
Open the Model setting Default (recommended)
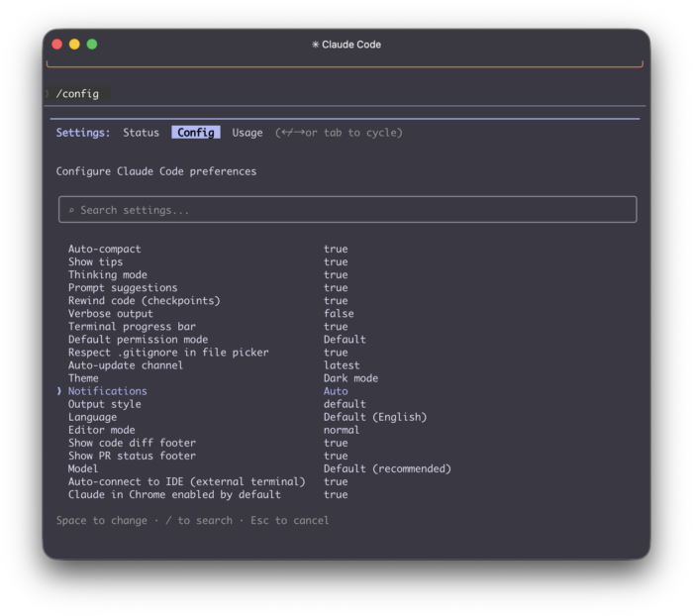point(386,468)
